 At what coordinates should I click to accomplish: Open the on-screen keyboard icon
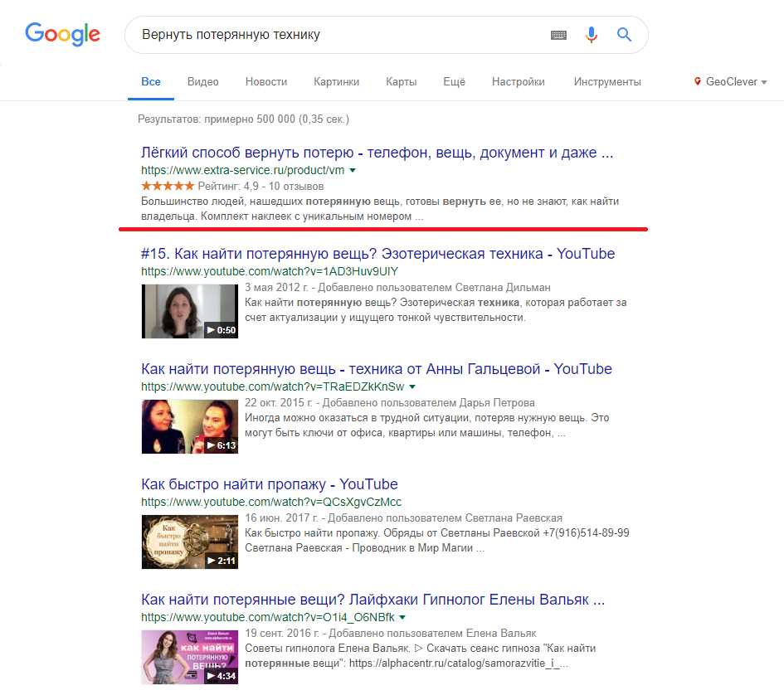coord(558,35)
